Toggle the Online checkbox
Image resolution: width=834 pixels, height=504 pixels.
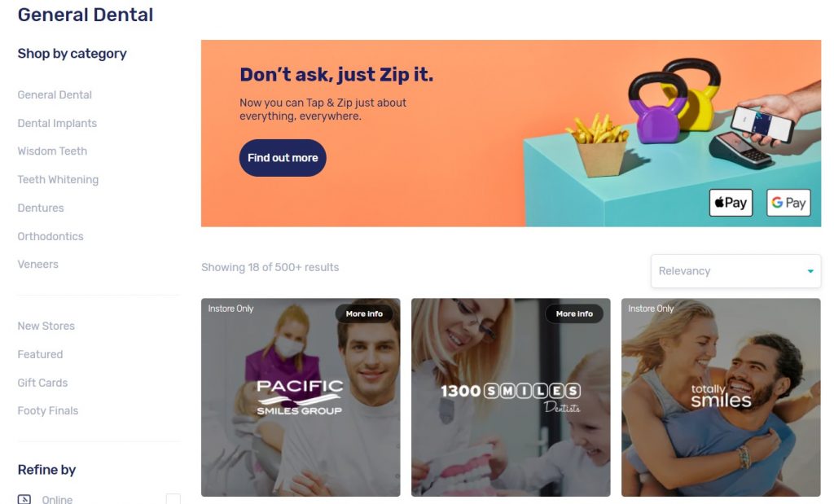coord(173,499)
